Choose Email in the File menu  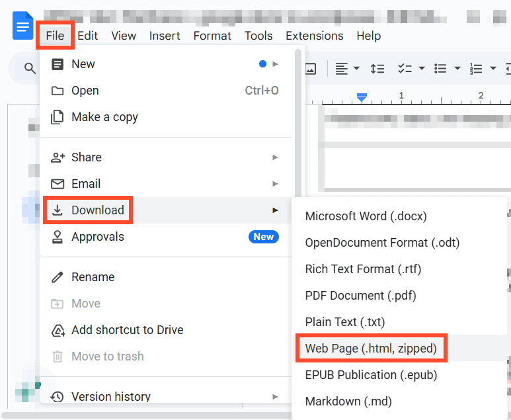point(166,184)
